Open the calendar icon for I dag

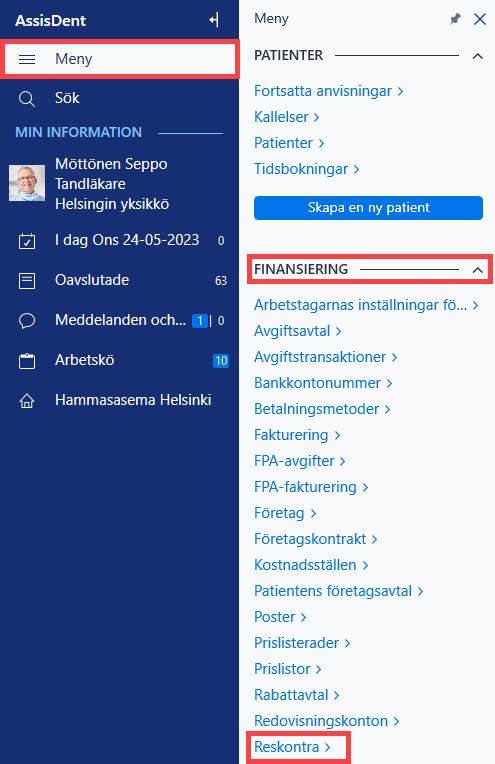click(x=27, y=241)
